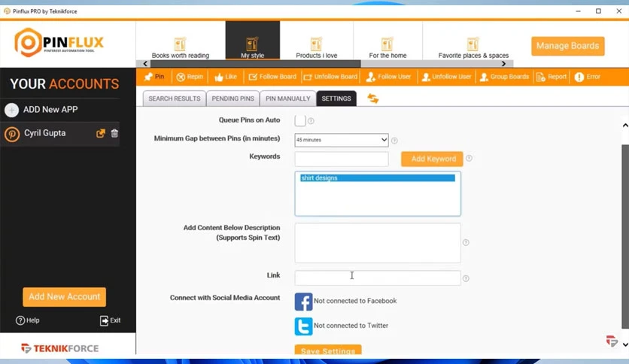Open the Group Boards tool
This screenshot has height=364, width=629.
[x=484, y=77]
